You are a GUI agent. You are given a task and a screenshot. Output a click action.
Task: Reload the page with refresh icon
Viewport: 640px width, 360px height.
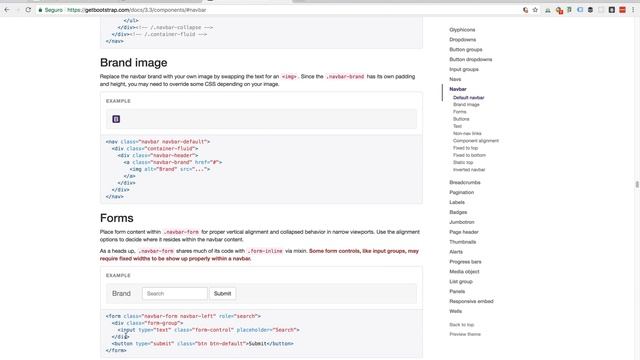tap(28, 10)
